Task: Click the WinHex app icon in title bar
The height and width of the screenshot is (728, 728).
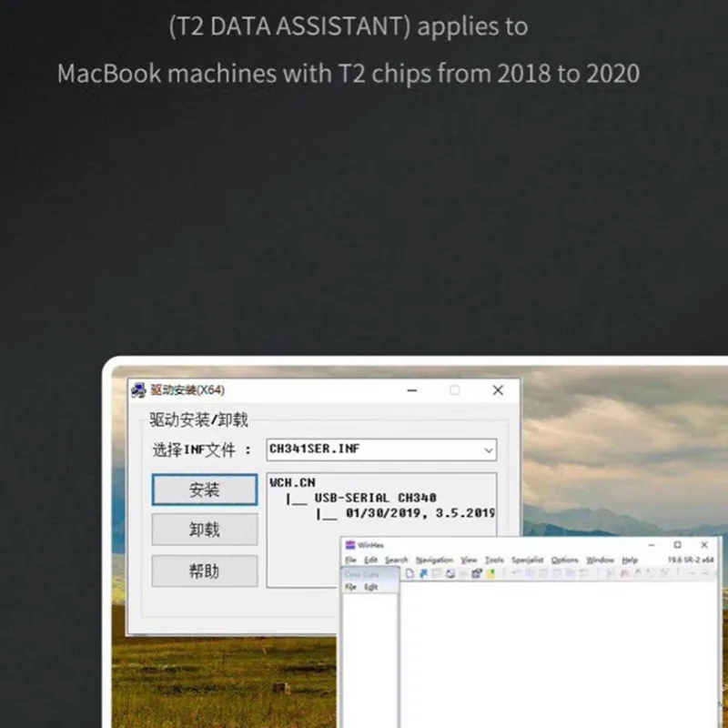Action: 350,545
